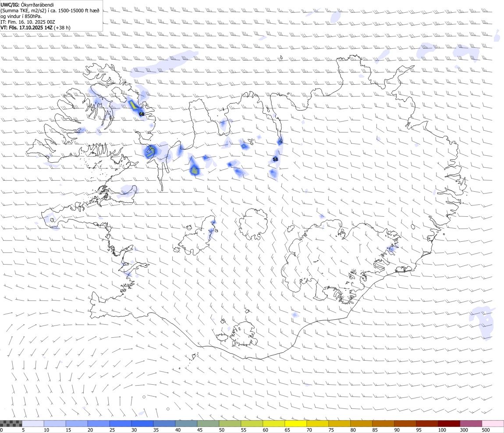Click the "25" legend scale label
This screenshot has width=504, height=433.
tap(112, 430)
